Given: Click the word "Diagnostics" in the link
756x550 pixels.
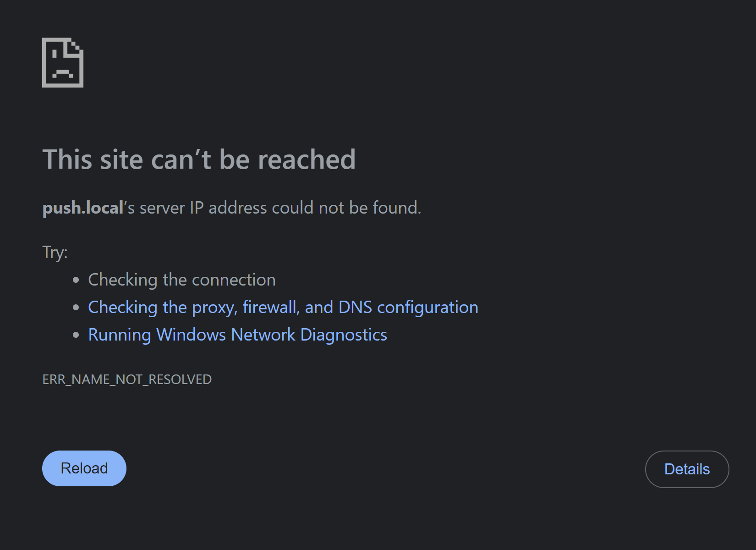Looking at the screenshot, I should click(343, 335).
